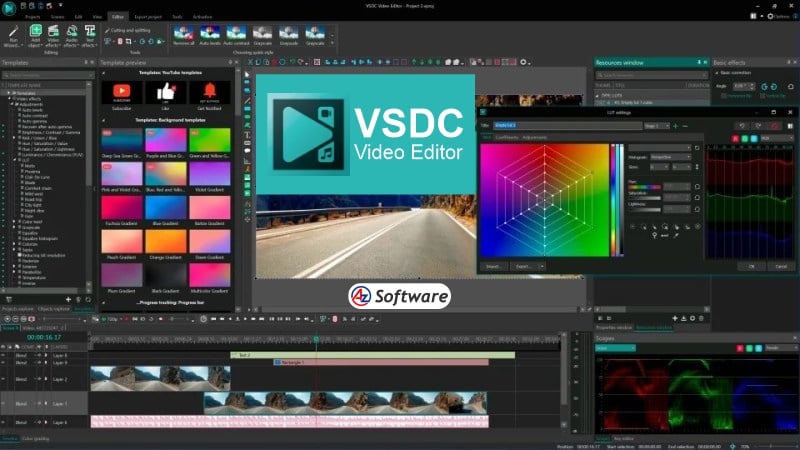The height and width of the screenshot is (450, 800).
Task: Select the Rectangle 1 clip on timeline
Action: (381, 362)
